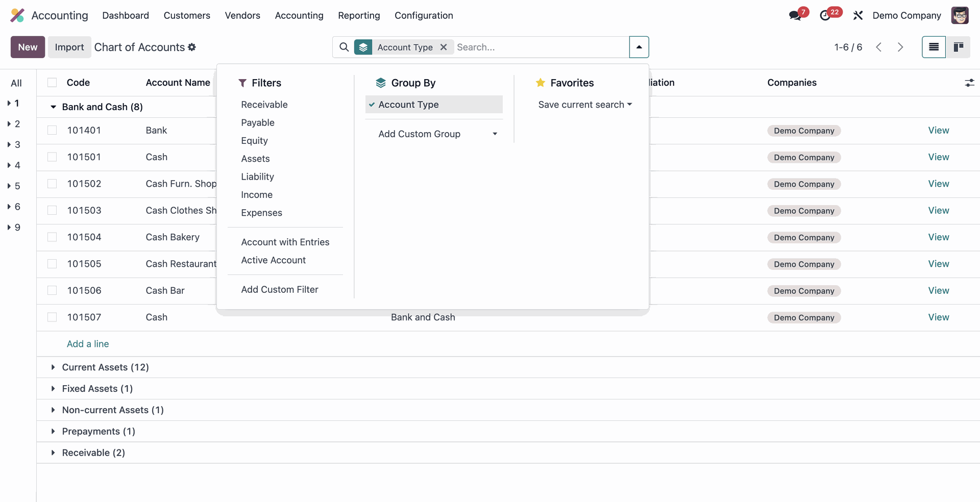
Task: Click into the Search input field
Action: point(541,47)
